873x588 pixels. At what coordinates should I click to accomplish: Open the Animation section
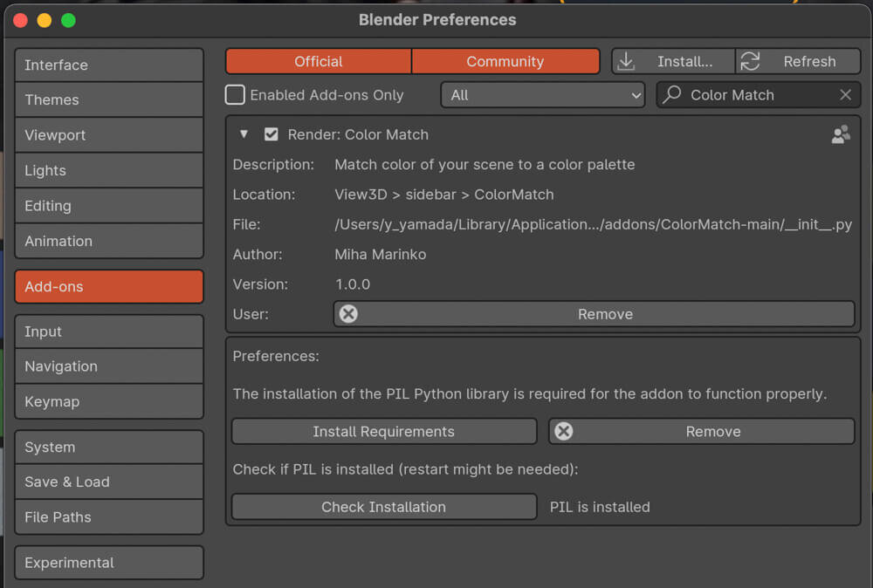tap(109, 241)
